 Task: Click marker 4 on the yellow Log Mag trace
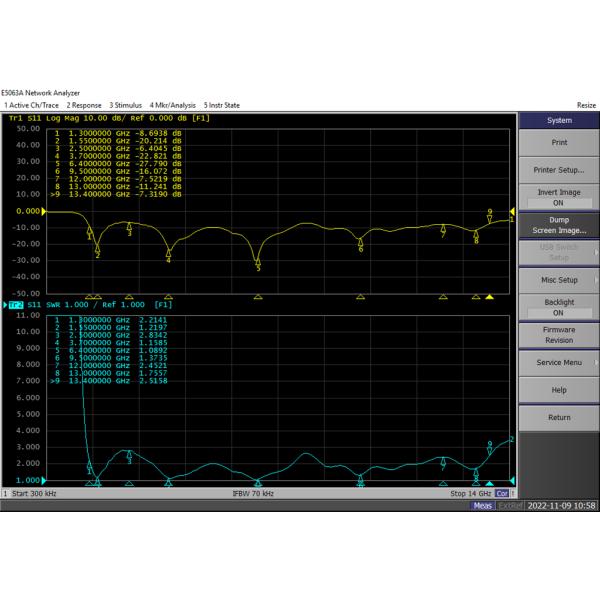pos(168,256)
